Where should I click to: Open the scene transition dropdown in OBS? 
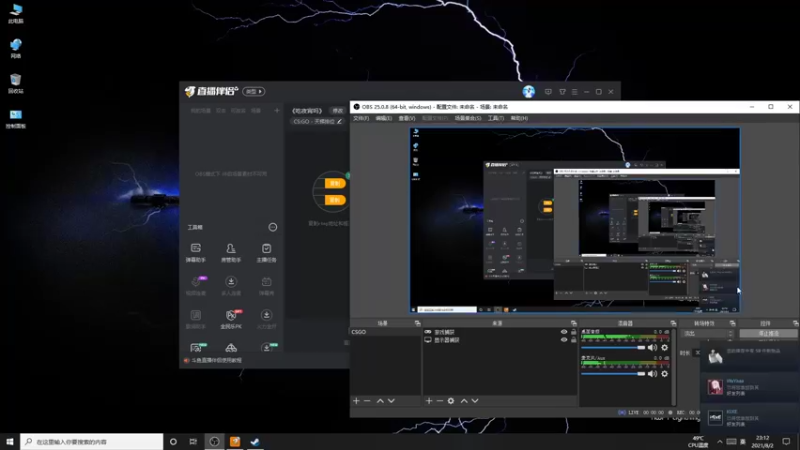(708, 334)
